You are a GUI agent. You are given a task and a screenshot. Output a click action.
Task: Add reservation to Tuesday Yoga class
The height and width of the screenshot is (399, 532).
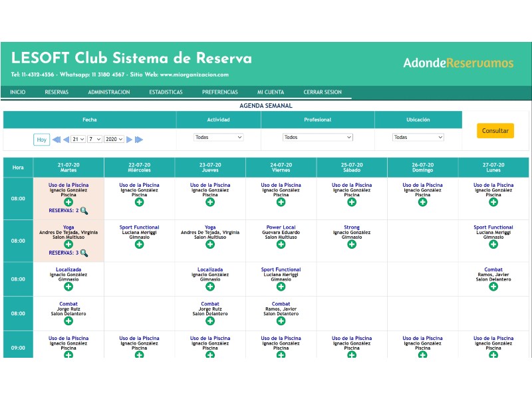[x=68, y=244]
